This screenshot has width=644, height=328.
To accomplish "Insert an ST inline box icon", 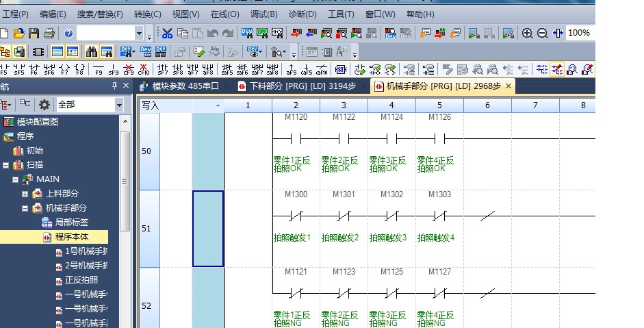I will (x=340, y=70).
